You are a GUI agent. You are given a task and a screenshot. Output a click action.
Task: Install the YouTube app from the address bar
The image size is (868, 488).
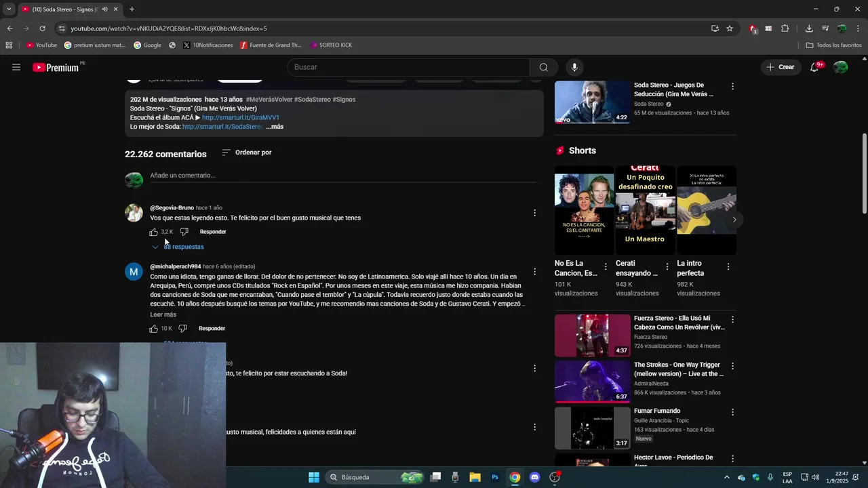click(715, 28)
